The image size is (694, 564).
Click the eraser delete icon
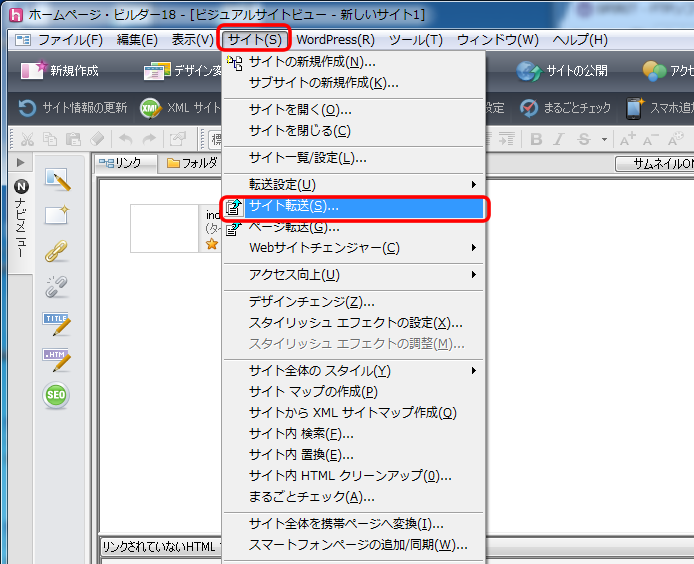pos(97,139)
